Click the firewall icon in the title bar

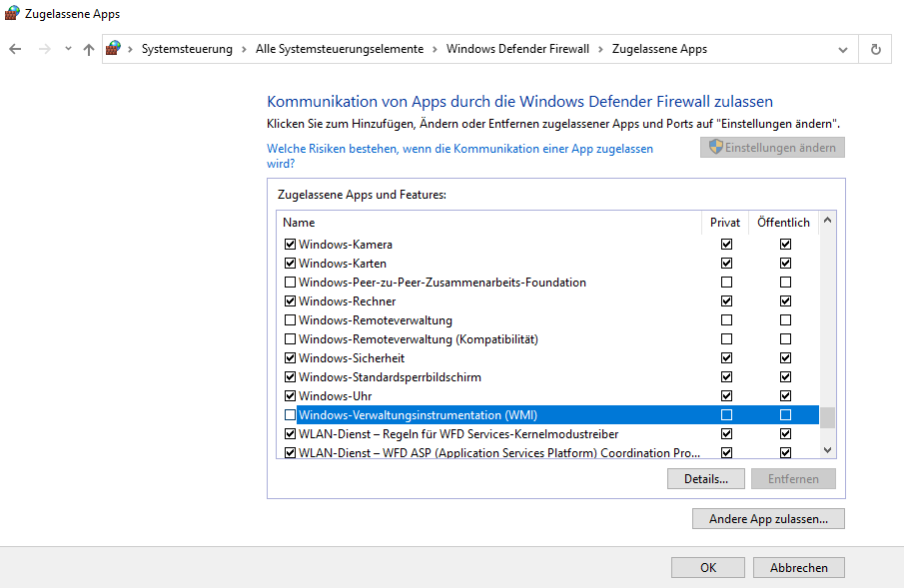(x=10, y=12)
